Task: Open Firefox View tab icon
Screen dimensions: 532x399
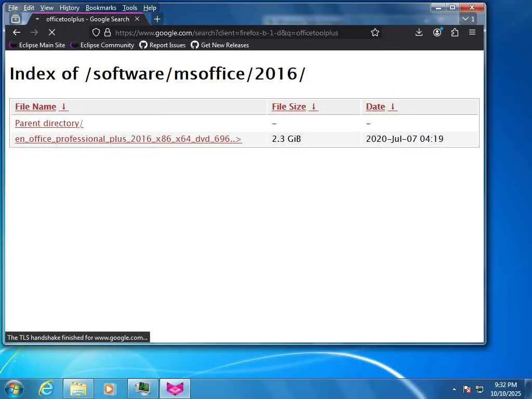Action: click(16, 19)
